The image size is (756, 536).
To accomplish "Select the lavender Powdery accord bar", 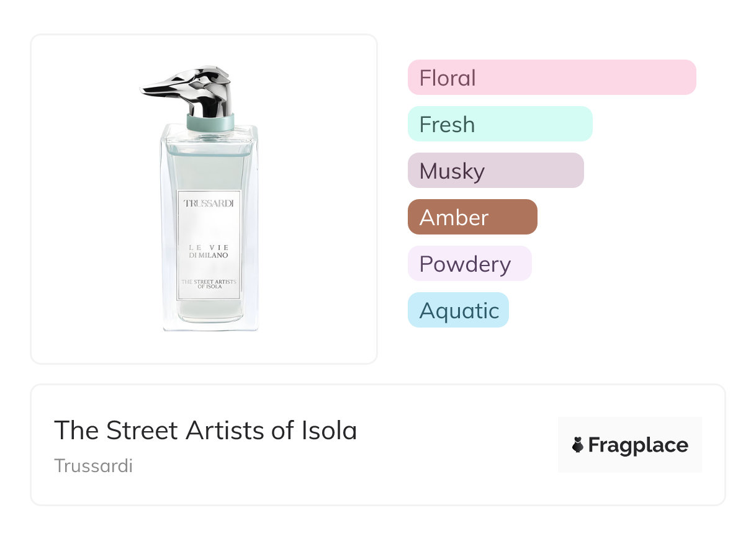I will [x=469, y=264].
